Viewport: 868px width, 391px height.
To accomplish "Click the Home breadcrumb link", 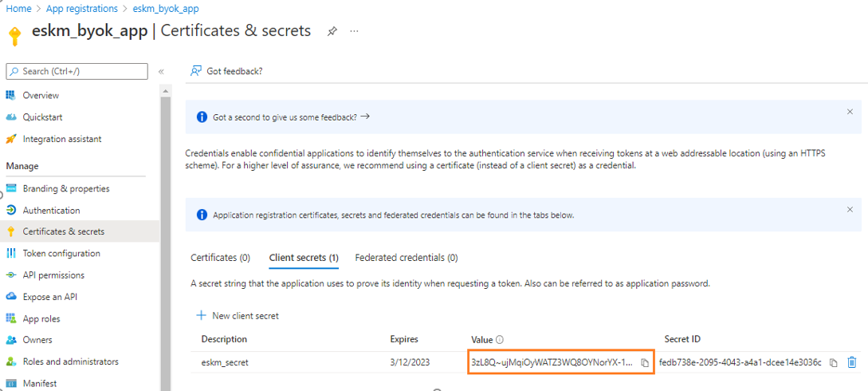I will [x=18, y=8].
